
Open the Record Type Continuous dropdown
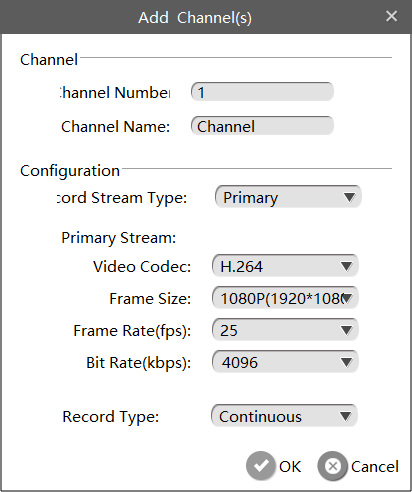(x=284, y=416)
